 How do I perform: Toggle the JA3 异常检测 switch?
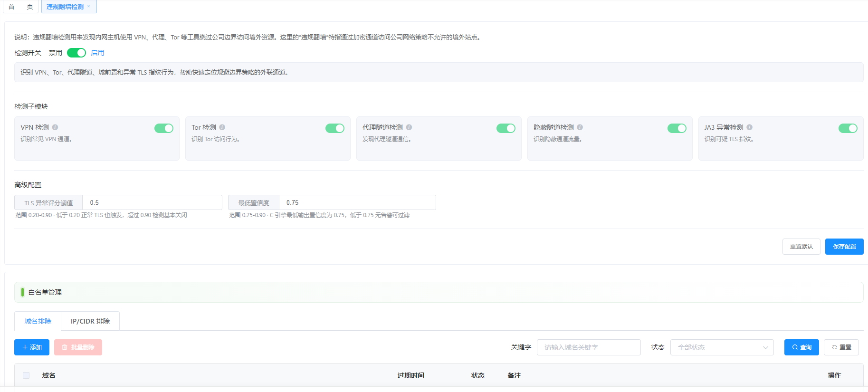point(848,128)
